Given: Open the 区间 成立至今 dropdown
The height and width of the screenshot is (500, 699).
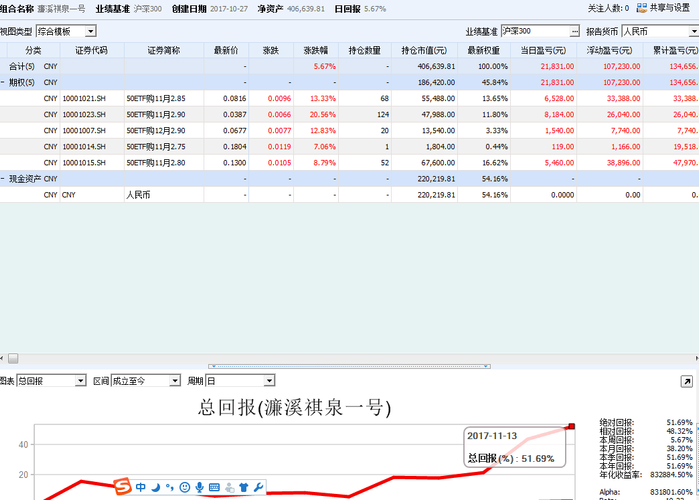Looking at the screenshot, I should click(x=175, y=381).
